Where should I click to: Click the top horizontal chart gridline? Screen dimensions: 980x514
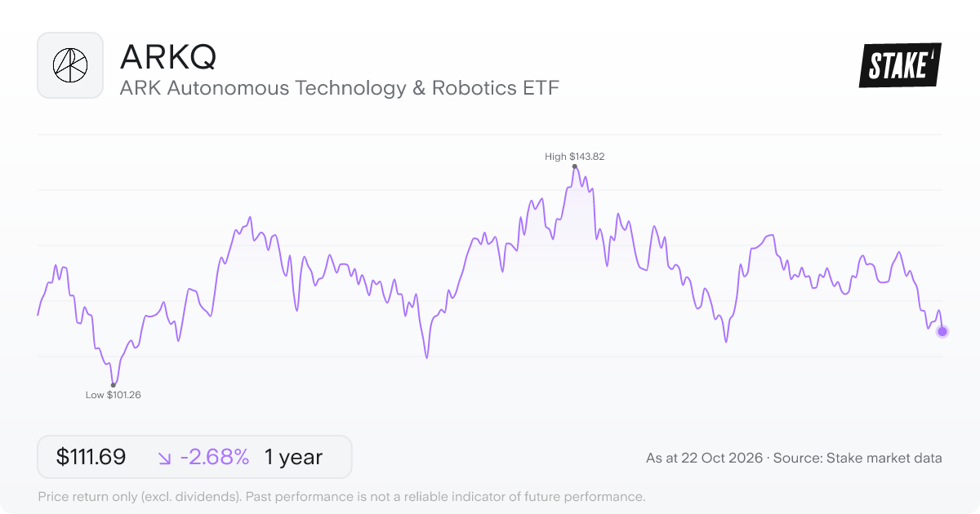pos(490,135)
